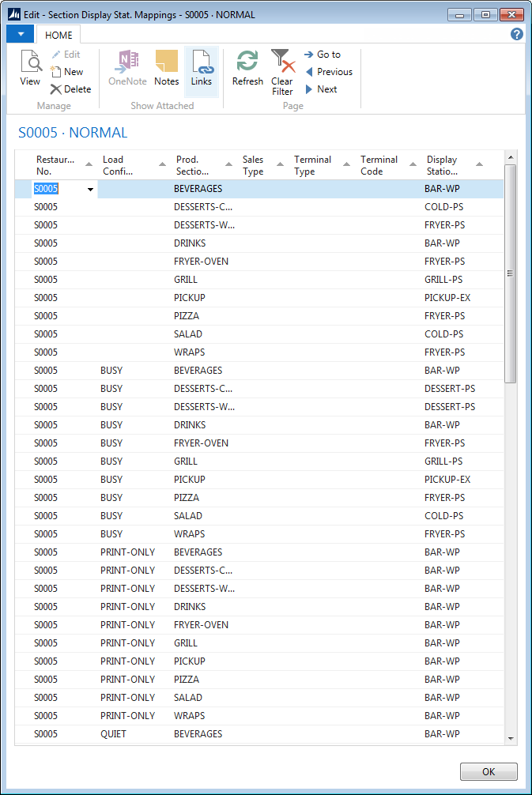Refresh the page list
This screenshot has height=795, width=532.
pos(247,69)
